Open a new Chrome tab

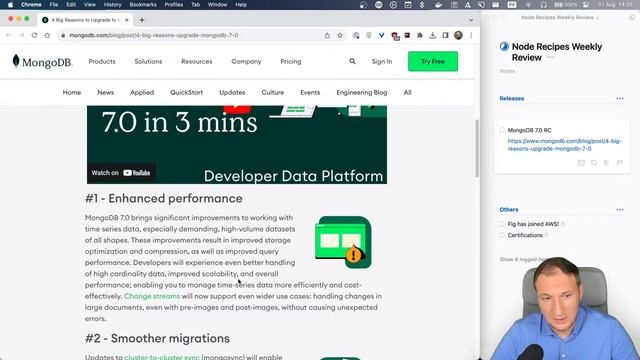coord(142,20)
